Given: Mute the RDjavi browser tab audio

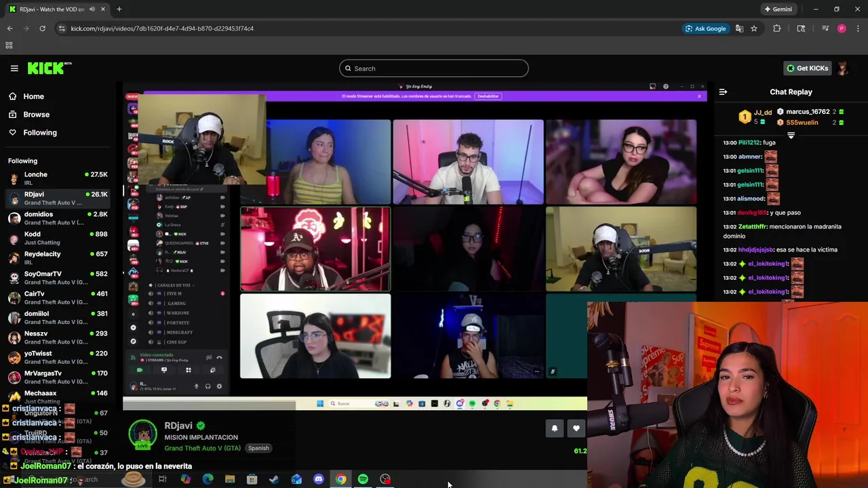Looking at the screenshot, I should click(92, 9).
